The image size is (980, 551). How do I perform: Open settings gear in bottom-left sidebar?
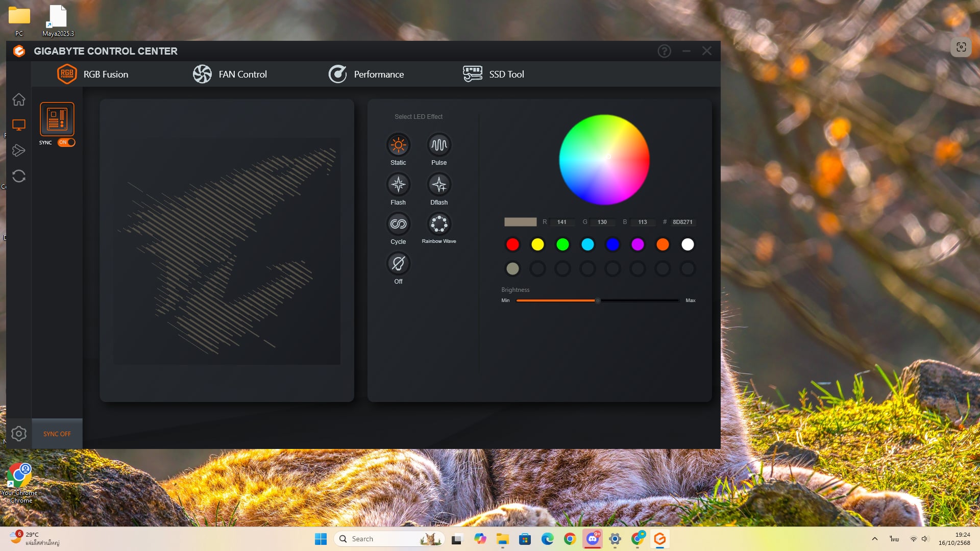(x=19, y=434)
